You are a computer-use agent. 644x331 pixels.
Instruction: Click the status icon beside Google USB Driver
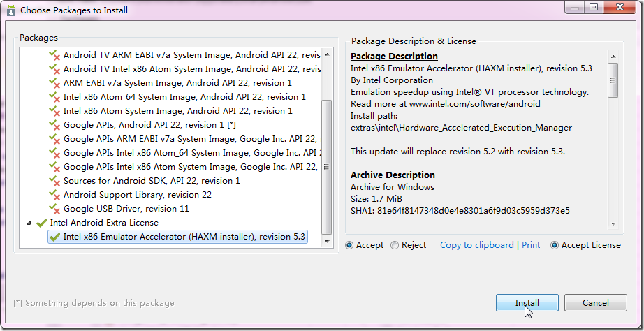tap(54, 209)
